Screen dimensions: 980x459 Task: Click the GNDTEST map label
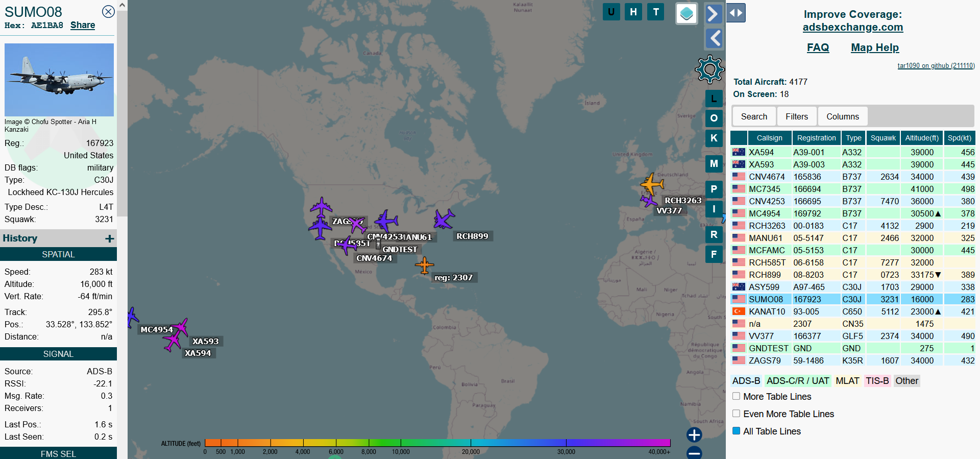tap(400, 250)
